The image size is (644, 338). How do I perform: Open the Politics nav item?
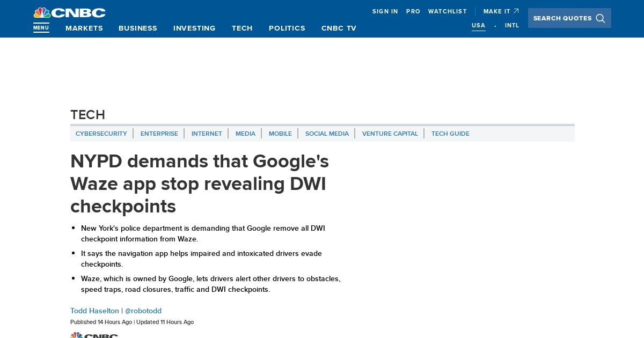pyautogui.click(x=287, y=28)
